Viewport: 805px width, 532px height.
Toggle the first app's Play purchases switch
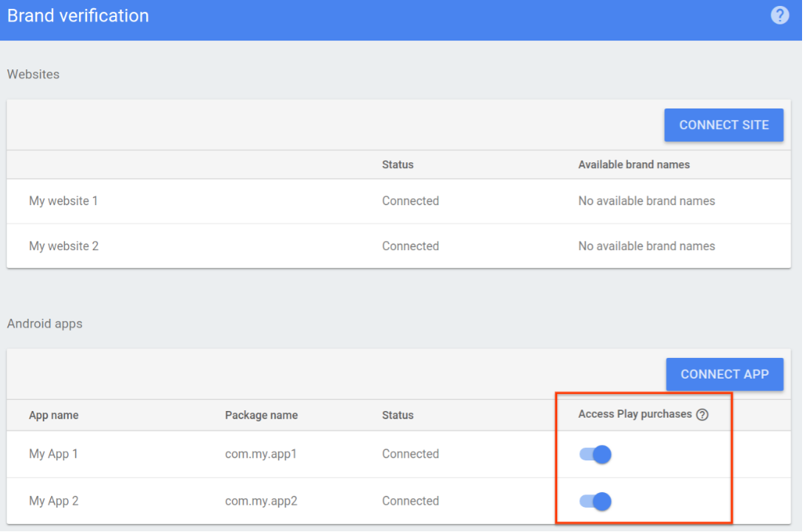coord(596,454)
